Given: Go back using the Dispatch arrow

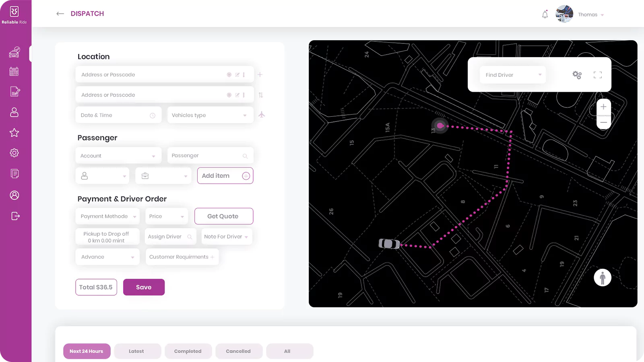Looking at the screenshot, I should 60,14.
